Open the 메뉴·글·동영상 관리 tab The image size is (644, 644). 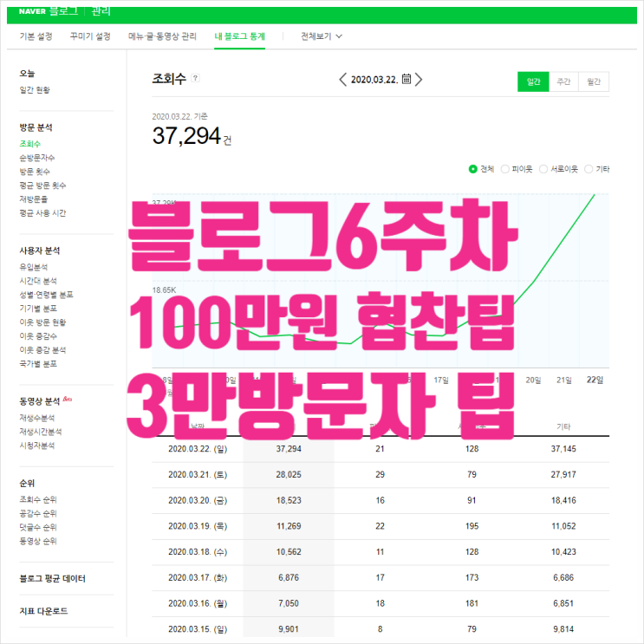pyautogui.click(x=162, y=36)
